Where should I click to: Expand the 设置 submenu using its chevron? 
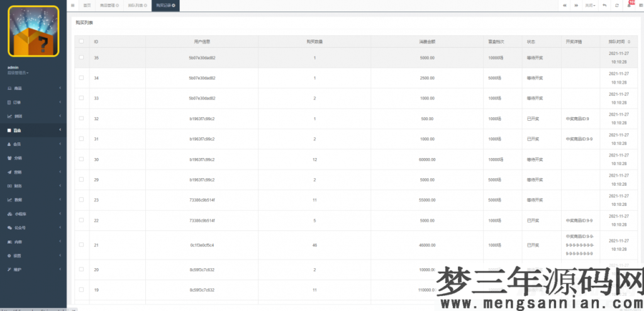pyautogui.click(x=60, y=256)
